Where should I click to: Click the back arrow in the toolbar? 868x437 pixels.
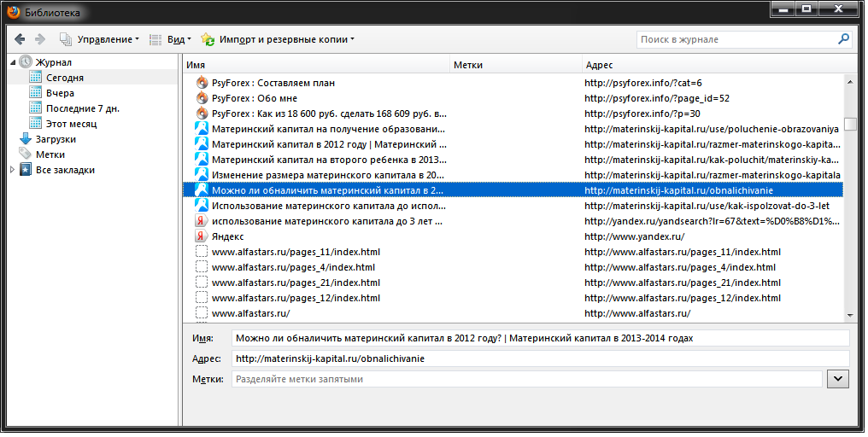20,39
